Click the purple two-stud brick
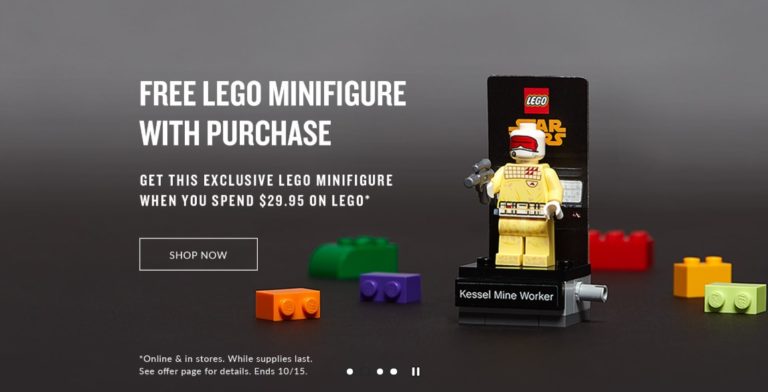Screen dimensions: 768x392 (390, 288)
